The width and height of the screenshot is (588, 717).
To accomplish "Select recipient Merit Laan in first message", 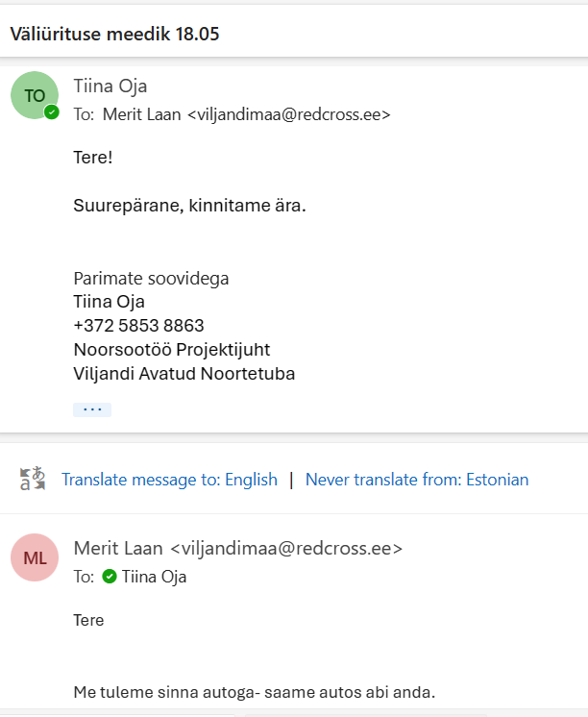I will [247, 114].
